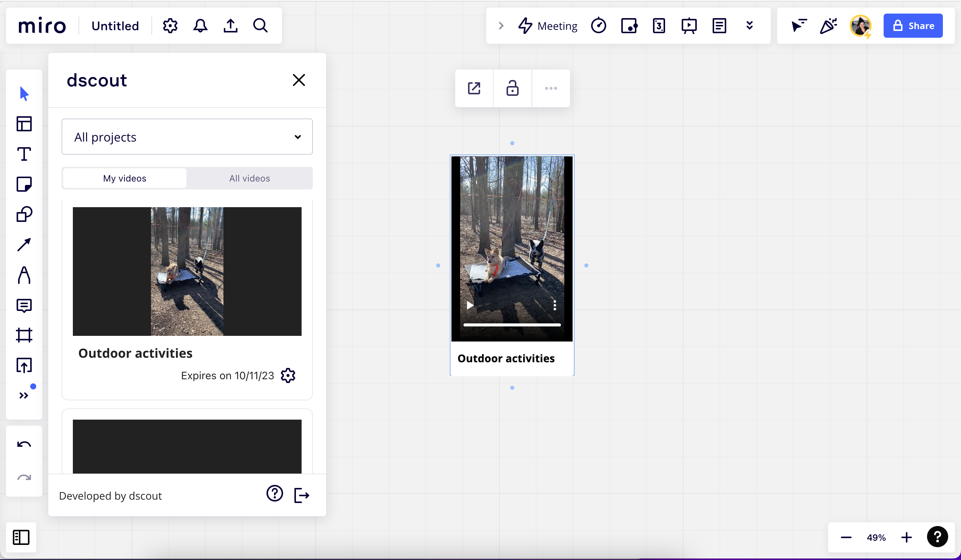Click the miro logo
Viewport: 961px width, 560px height.
[x=42, y=26]
